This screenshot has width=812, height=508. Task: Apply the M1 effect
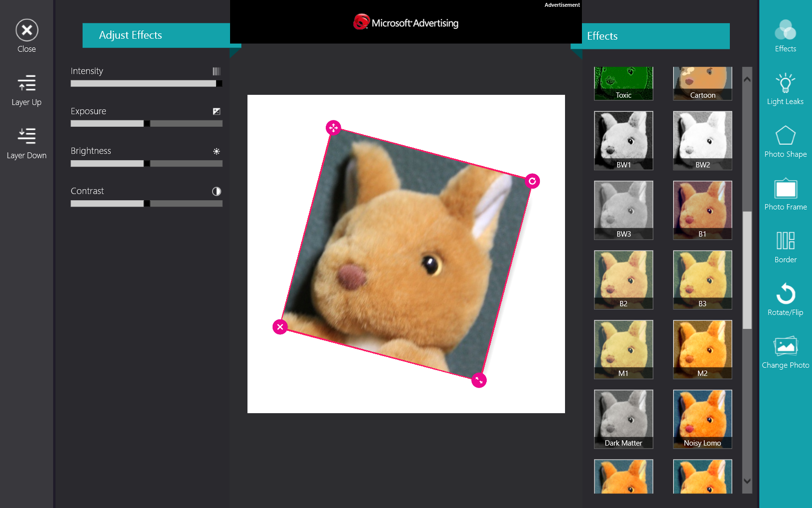click(x=623, y=350)
